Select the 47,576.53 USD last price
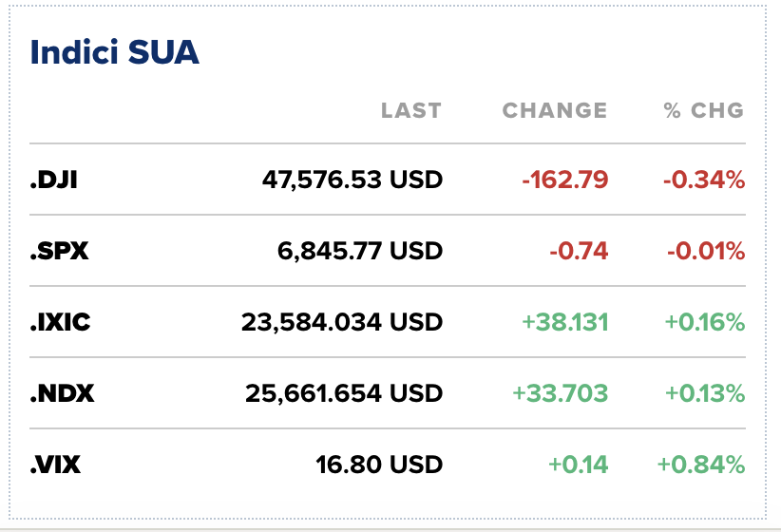The width and height of the screenshot is (781, 532). point(352,180)
